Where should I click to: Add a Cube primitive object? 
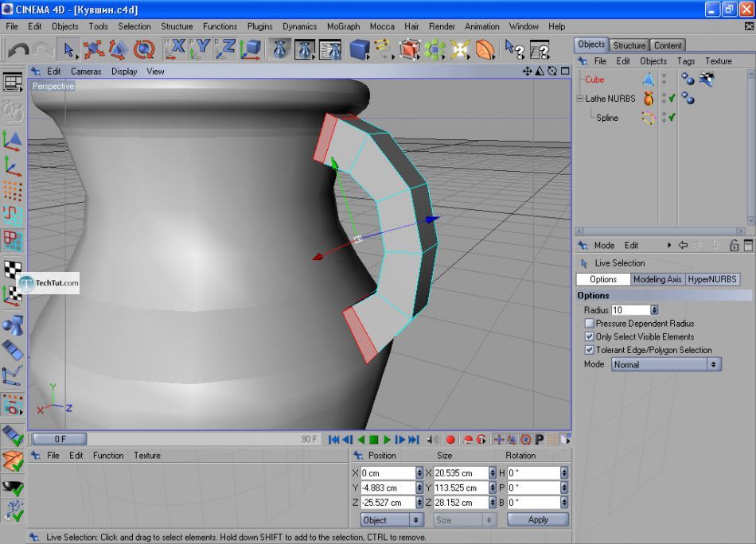[x=359, y=49]
